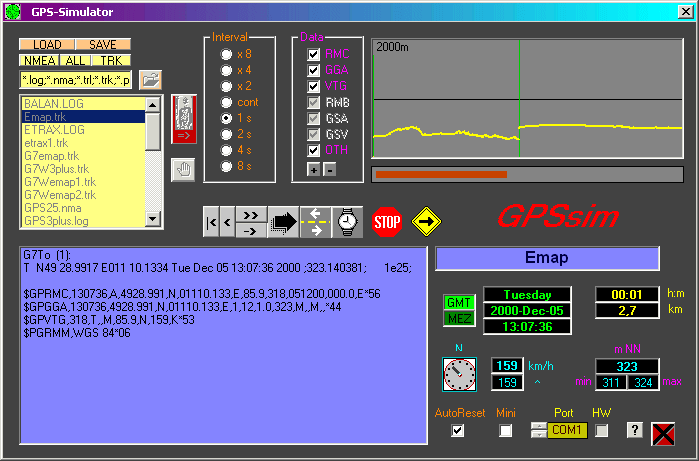Viewport: 699px width, 461px height.
Task: Jump to track start with |< button
Action: pos(210,220)
